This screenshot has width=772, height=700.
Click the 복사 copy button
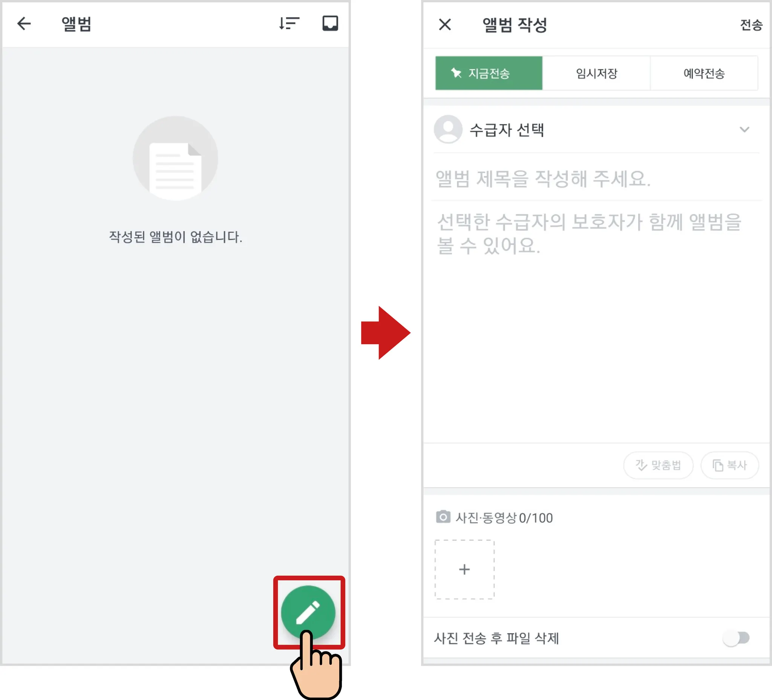729,465
